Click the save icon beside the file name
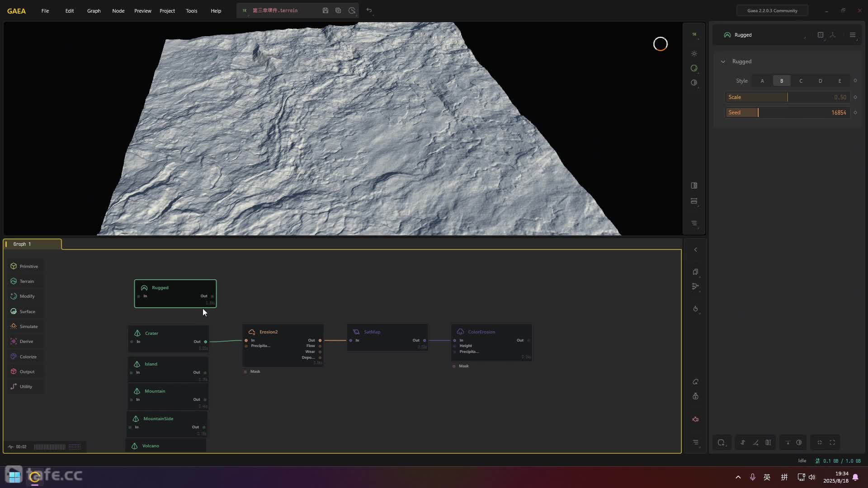 point(325,10)
